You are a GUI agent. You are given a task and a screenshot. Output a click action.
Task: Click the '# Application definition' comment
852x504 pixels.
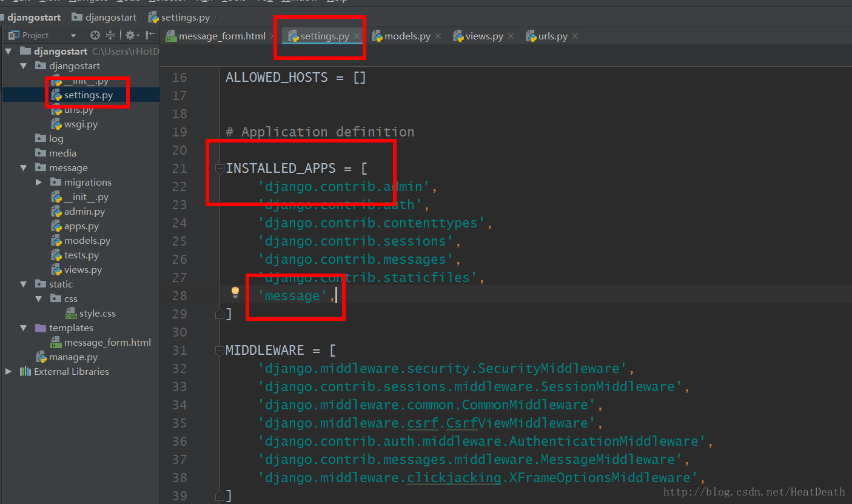click(320, 132)
